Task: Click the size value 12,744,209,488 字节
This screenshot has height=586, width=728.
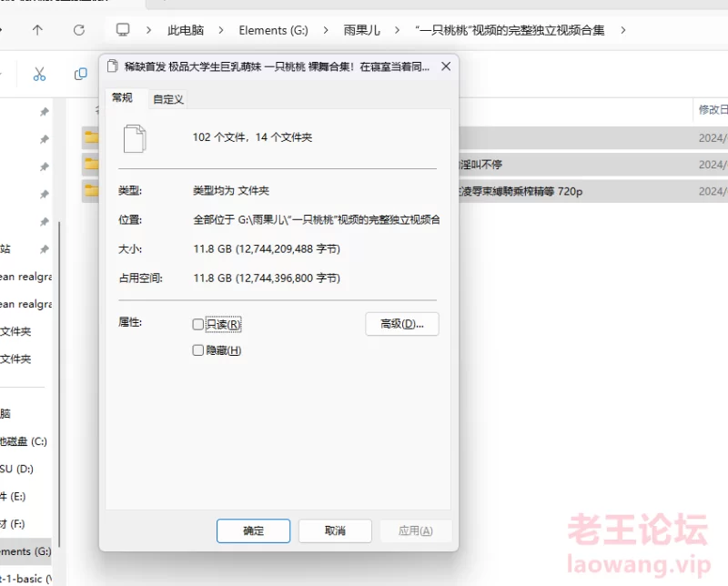Action: click(267, 249)
